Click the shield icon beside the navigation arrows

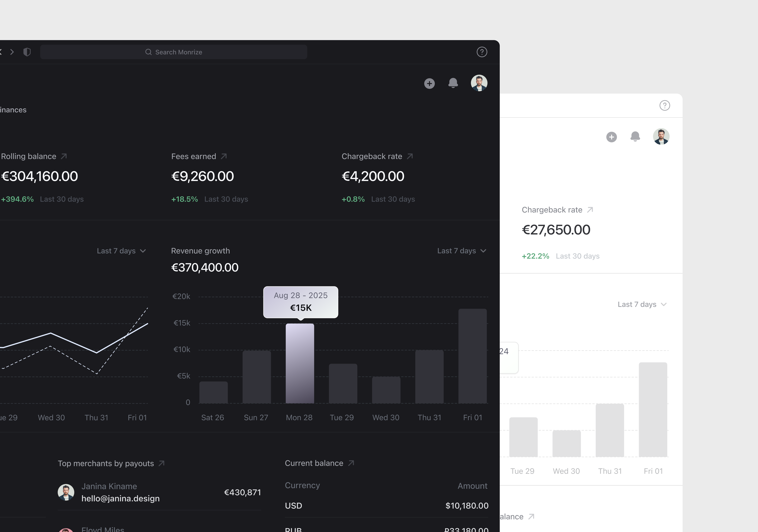click(x=27, y=52)
